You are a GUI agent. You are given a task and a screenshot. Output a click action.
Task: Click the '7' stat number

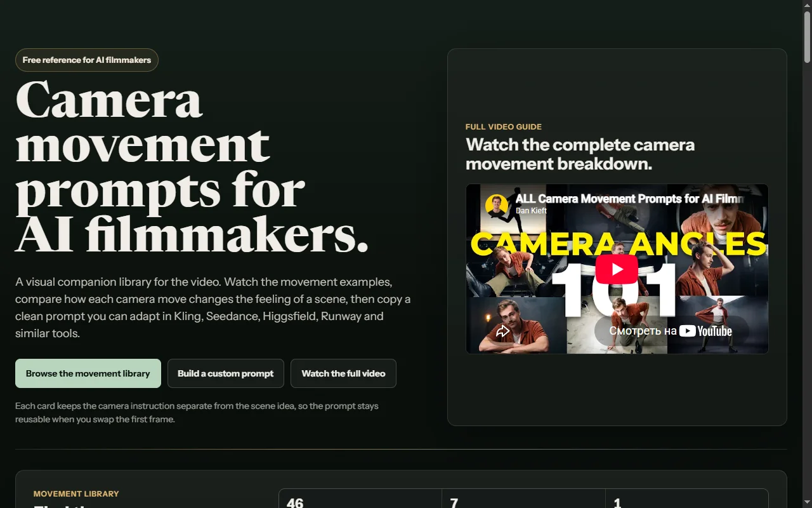454,503
